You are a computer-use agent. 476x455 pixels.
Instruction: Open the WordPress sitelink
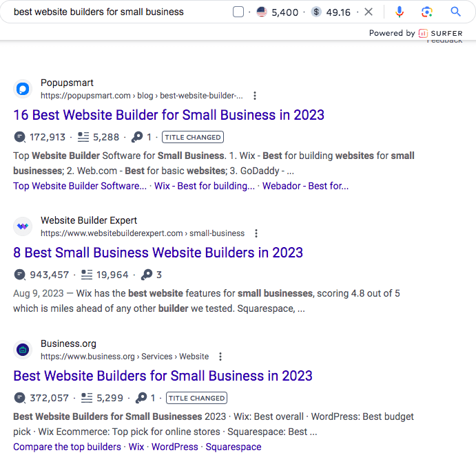[x=175, y=447]
